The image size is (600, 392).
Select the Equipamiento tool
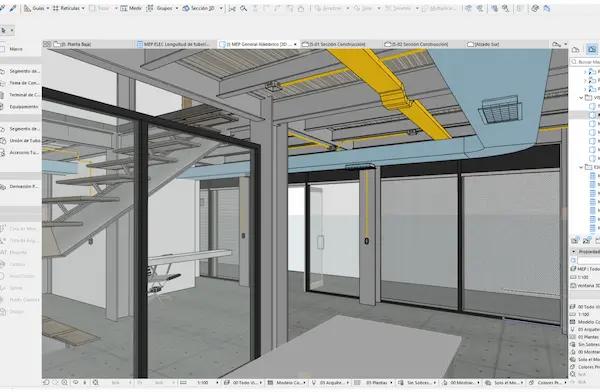(20, 107)
